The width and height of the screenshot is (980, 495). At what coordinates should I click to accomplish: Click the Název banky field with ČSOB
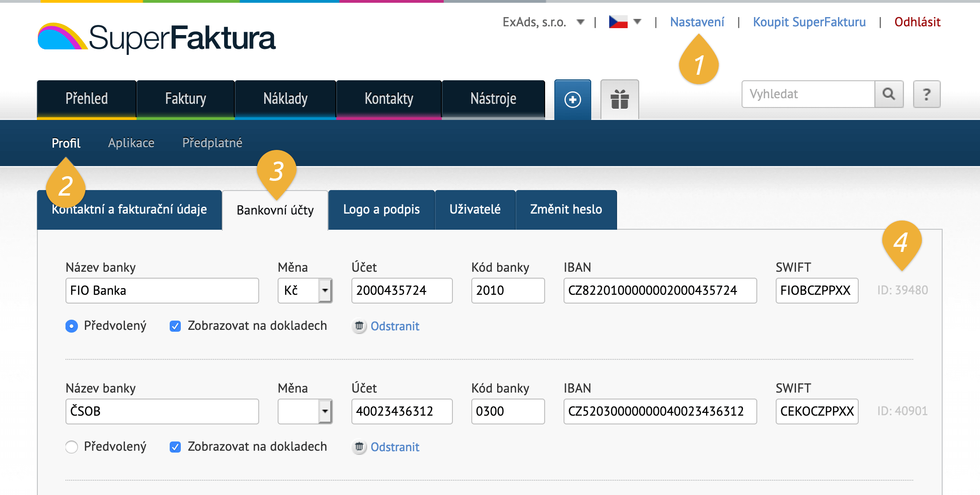[x=162, y=412]
